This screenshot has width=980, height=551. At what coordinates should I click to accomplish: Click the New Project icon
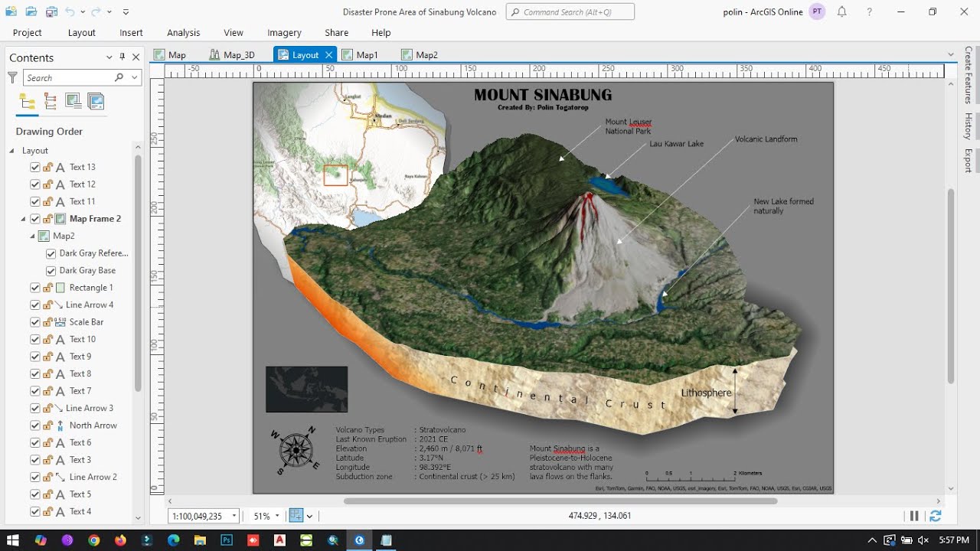11,11
